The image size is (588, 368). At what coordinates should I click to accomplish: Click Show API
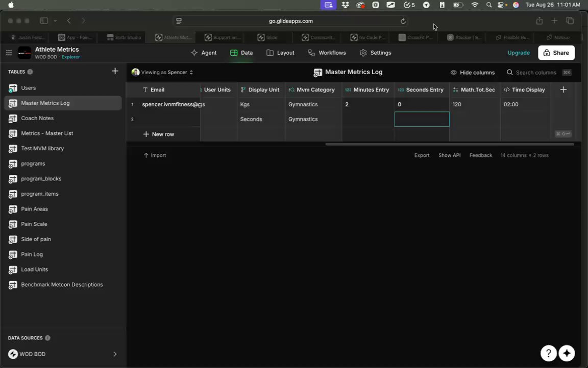(x=449, y=155)
